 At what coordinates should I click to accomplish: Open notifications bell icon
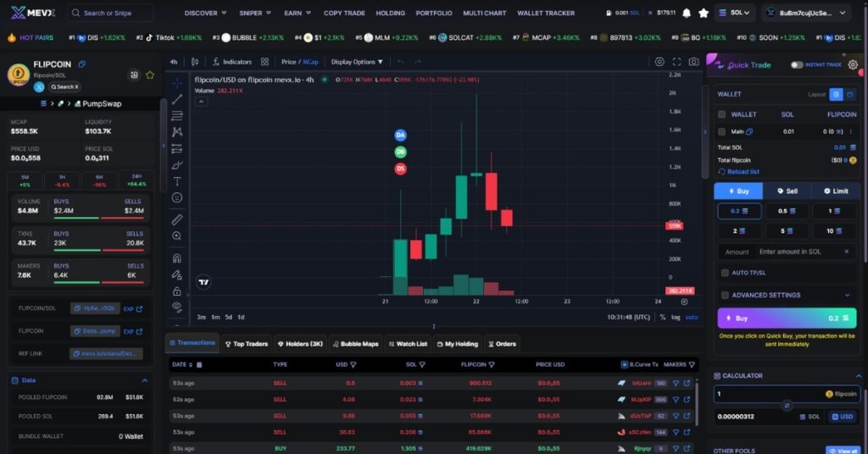tap(687, 13)
